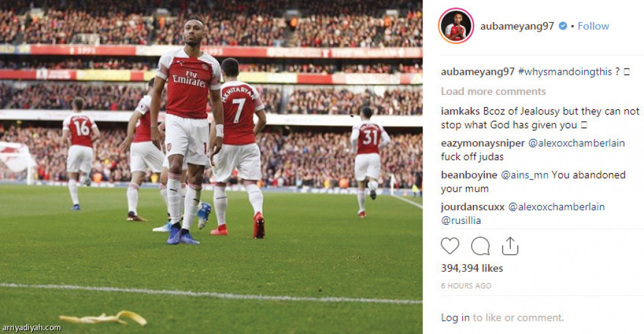This screenshot has width=644, height=334.
Task: Click the verified badge next to aubameyang97
Action: point(563,26)
